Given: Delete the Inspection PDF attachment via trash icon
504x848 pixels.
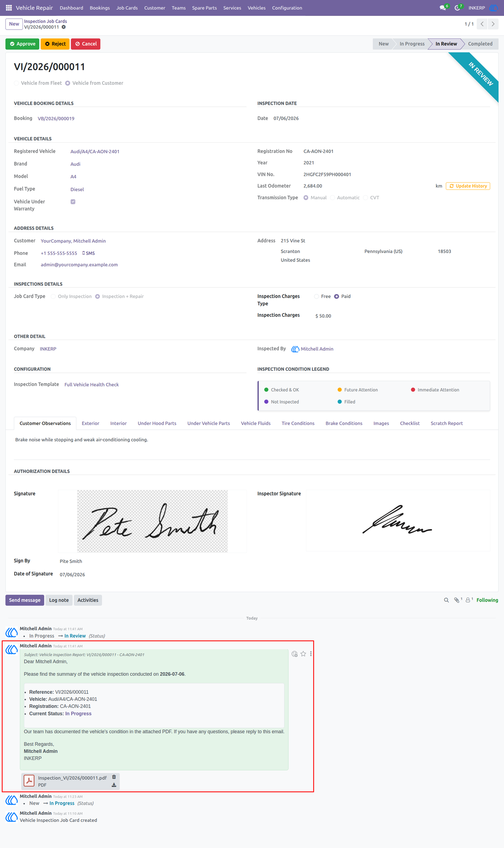Looking at the screenshot, I should tap(114, 777).
